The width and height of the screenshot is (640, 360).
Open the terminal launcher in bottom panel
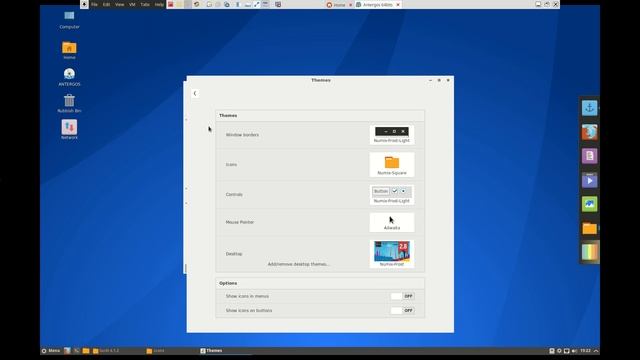click(x=76, y=351)
